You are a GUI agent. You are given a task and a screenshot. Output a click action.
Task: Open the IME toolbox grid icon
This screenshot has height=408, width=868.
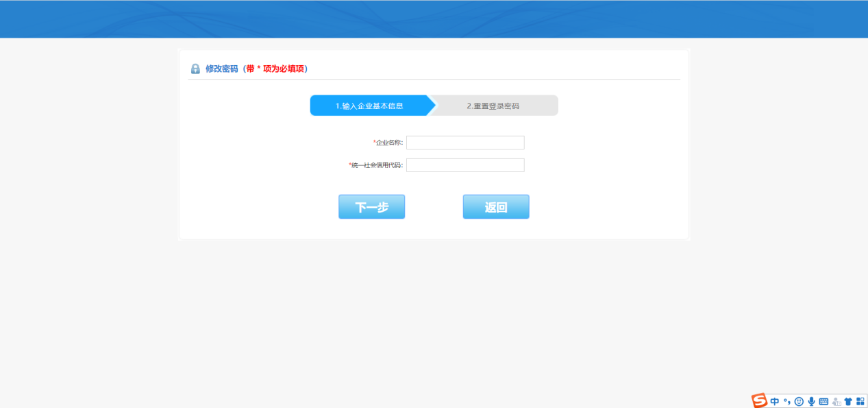[860, 401]
